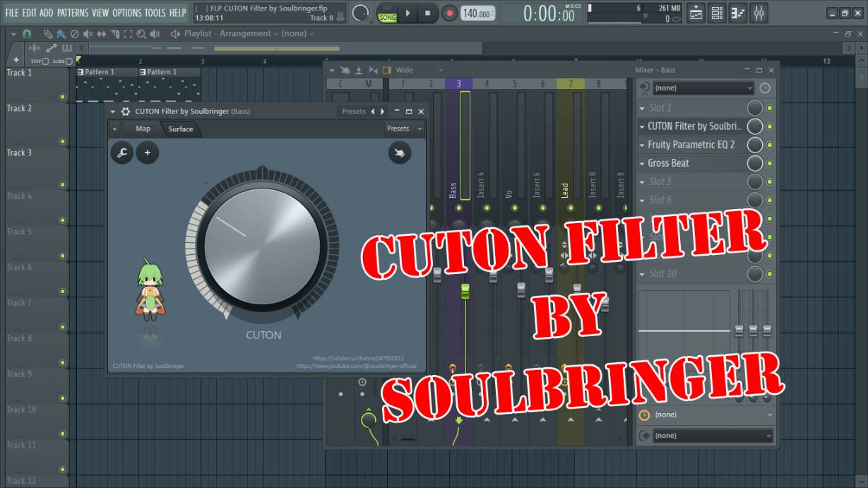Open the PATTERNS menu
Viewport: 868px width, 488px height.
point(73,13)
